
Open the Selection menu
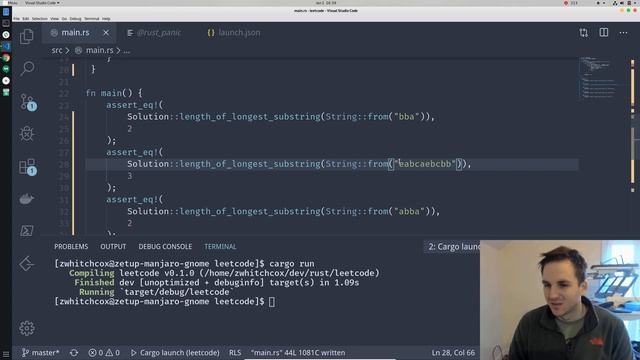(x=40, y=19)
